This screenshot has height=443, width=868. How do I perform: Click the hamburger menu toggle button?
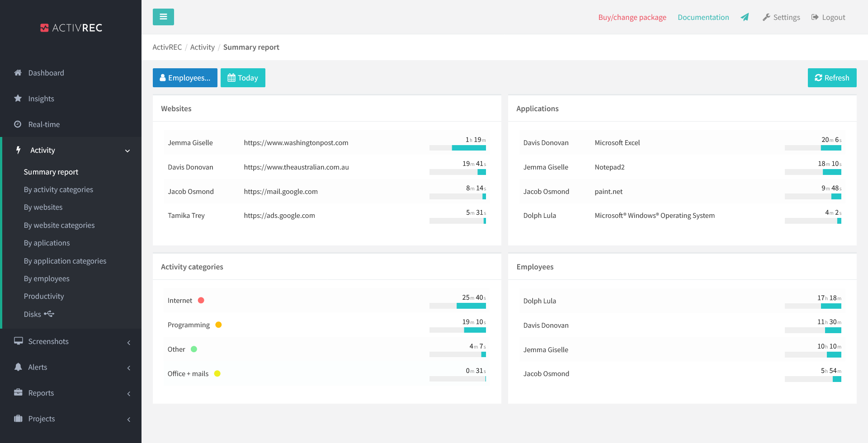pyautogui.click(x=163, y=17)
